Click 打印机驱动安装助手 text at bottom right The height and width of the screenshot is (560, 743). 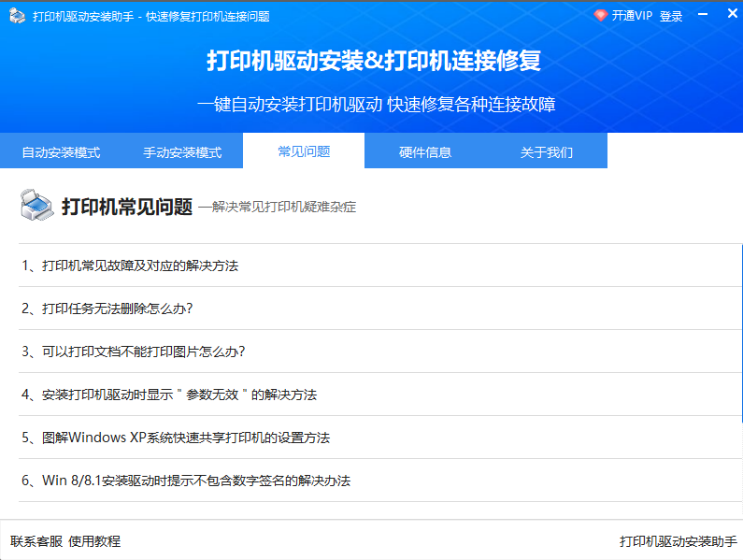click(x=678, y=541)
